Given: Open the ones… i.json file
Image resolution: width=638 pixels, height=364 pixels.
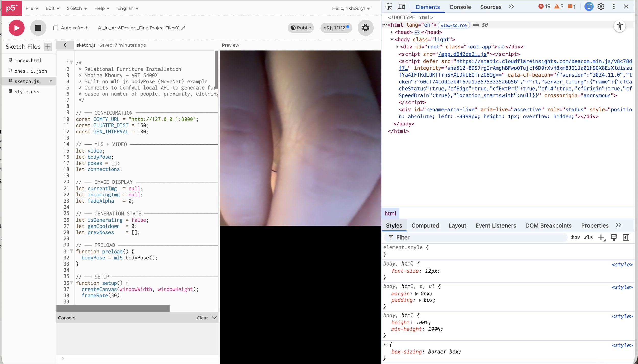Looking at the screenshot, I should pyautogui.click(x=31, y=71).
